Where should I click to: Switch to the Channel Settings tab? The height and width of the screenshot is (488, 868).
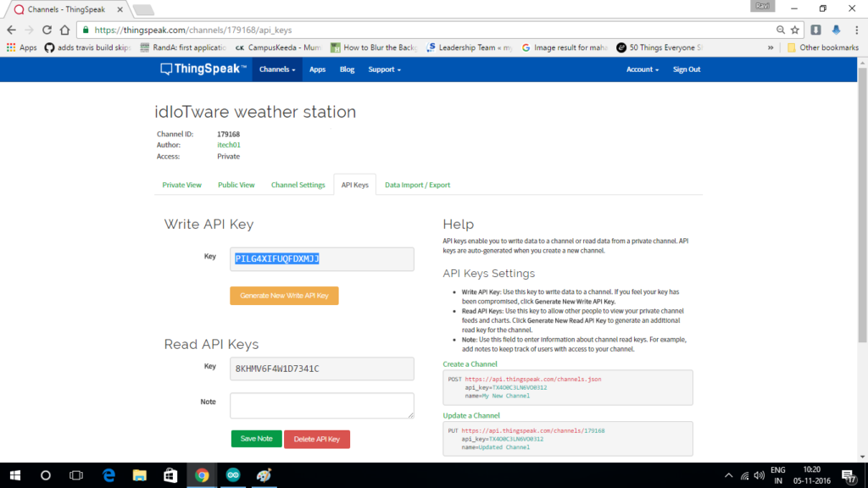(298, 185)
